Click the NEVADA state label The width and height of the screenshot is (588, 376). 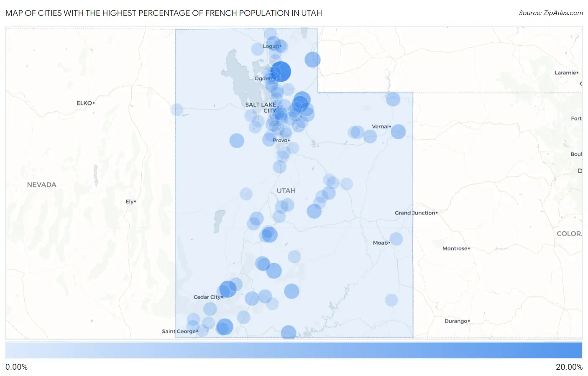(41, 185)
